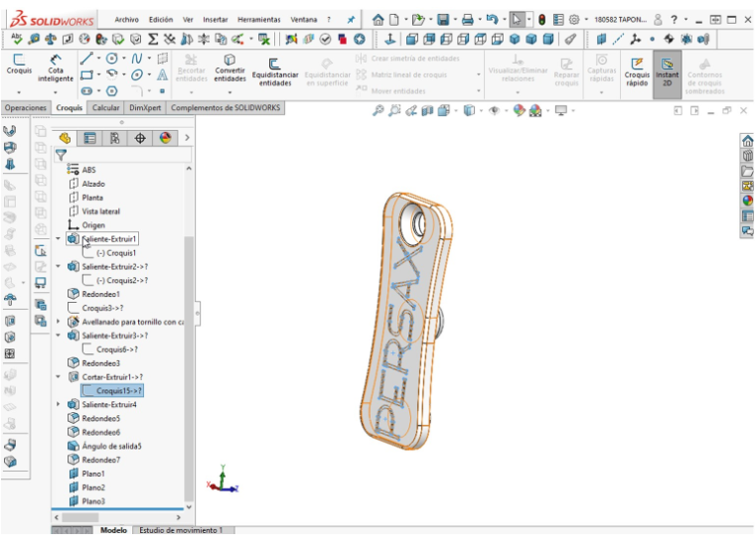Open Complementos de SOLIDWORKS tab
This screenshot has width=756, height=550.
226,107
